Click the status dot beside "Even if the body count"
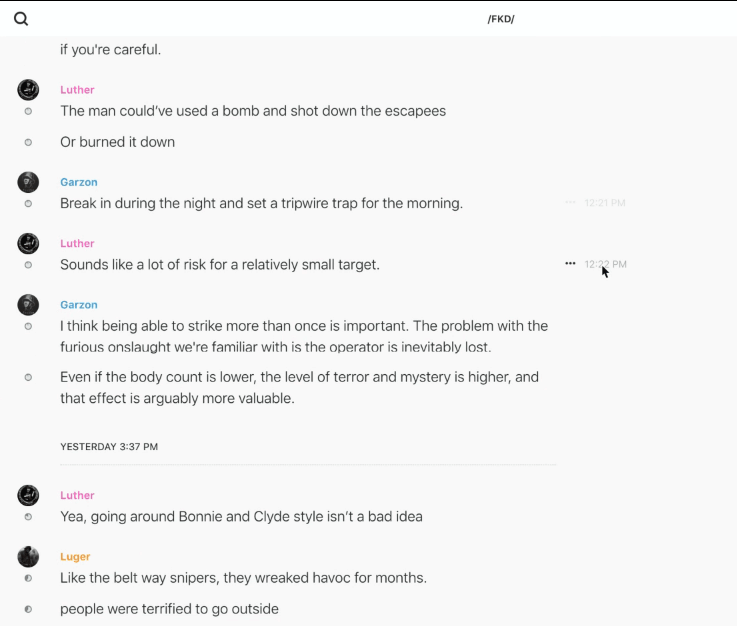Image resolution: width=737 pixels, height=626 pixels. (28, 377)
